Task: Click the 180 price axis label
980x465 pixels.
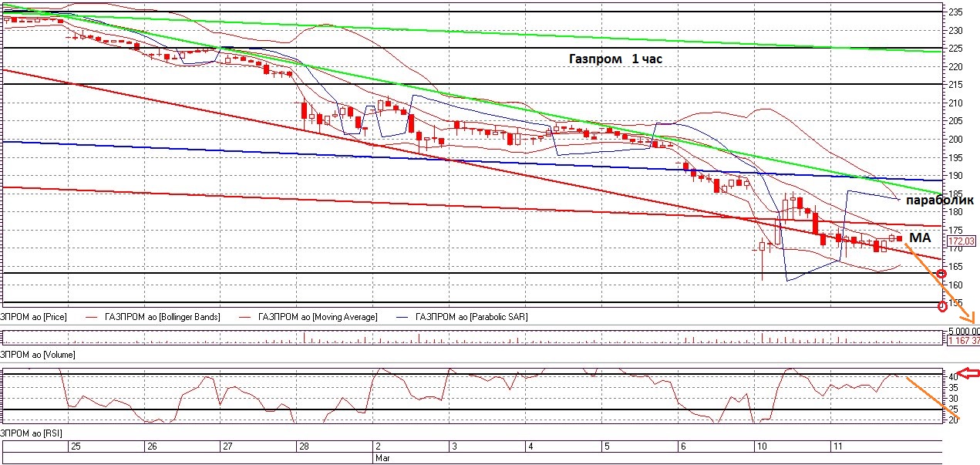Action: [955, 212]
